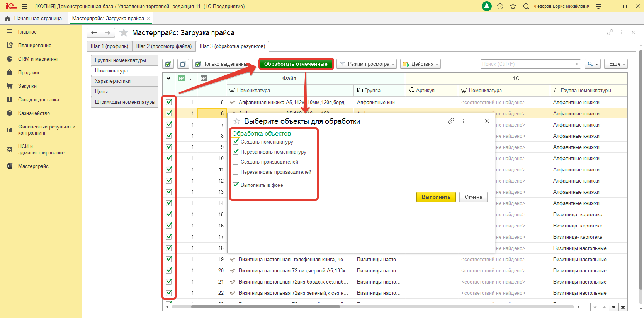Open the Еще menu
This screenshot has width=644, height=318.
pyautogui.click(x=617, y=64)
